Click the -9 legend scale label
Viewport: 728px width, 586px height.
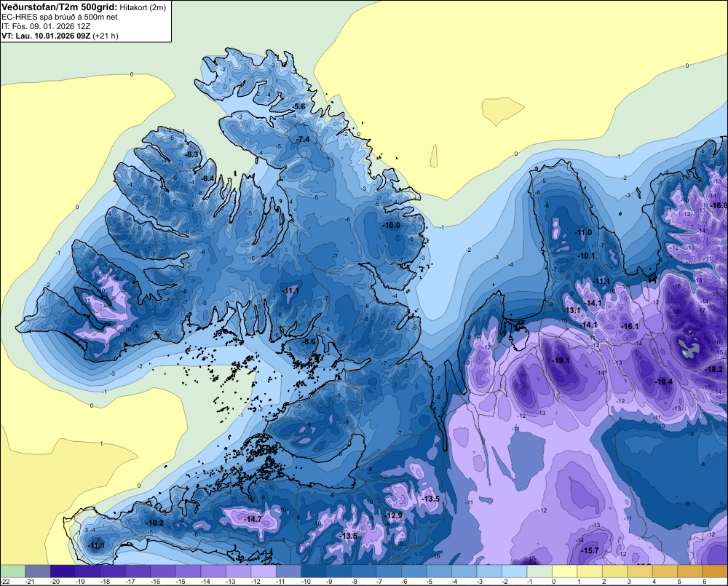pyautogui.click(x=328, y=582)
